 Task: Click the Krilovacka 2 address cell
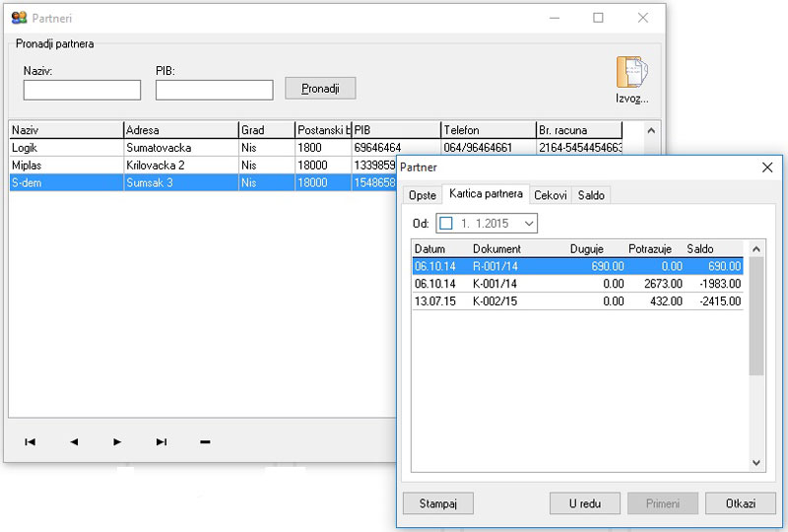[x=180, y=166]
